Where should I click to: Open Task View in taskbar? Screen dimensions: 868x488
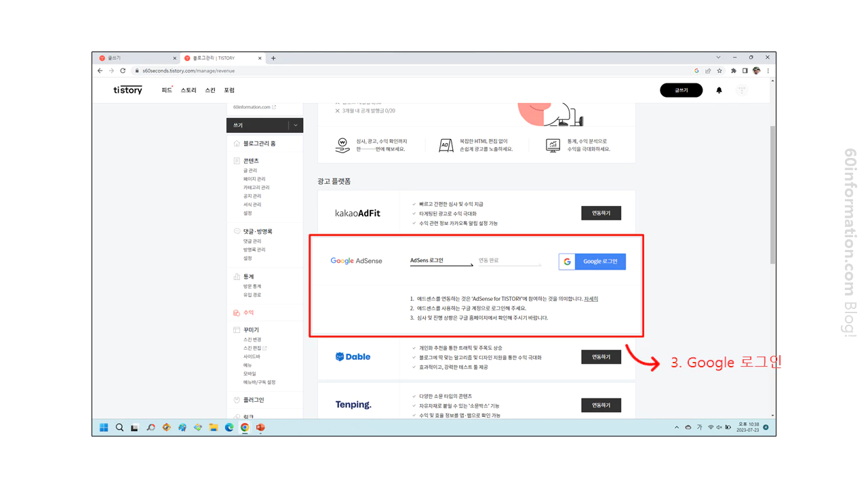135,428
